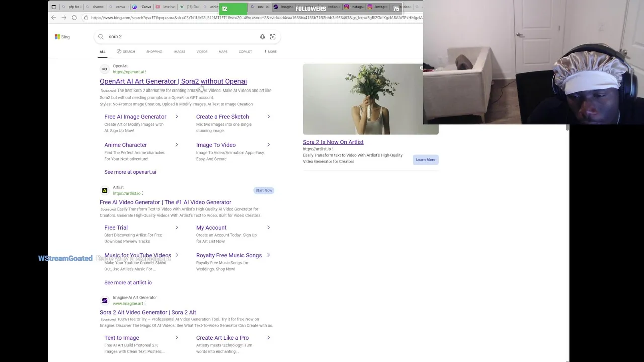644x362 pixels.
Task: Open 'Sora 2 Is Now On Artlist' link
Action: tap(333, 142)
